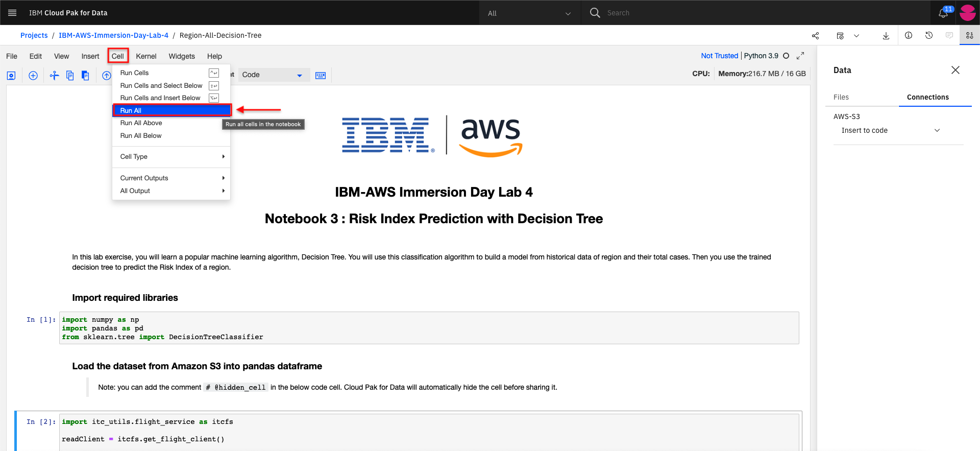Open the Code cell type dropdown
This screenshot has width=980, height=451.
pos(273,75)
